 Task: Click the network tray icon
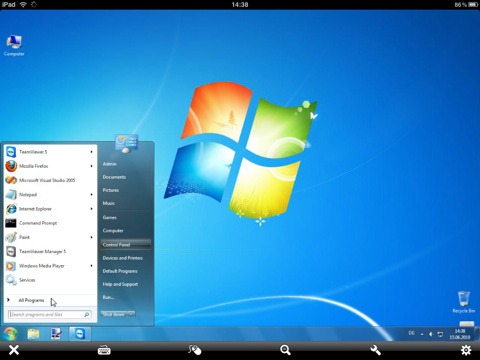[x=440, y=334]
